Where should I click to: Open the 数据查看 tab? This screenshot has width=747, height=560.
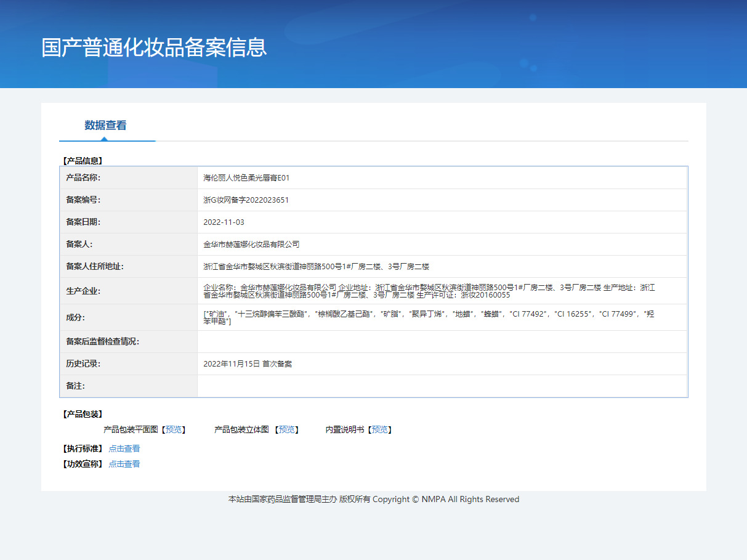pos(105,125)
